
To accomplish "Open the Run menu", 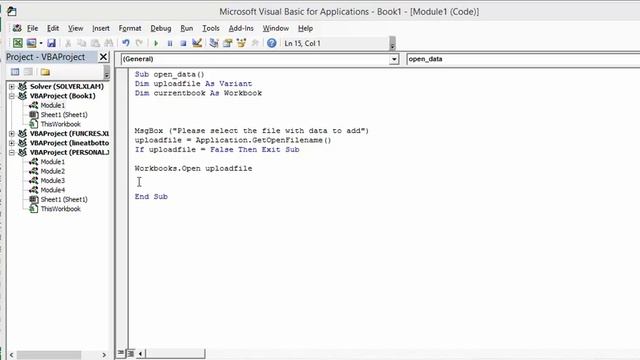I will pyautogui.click(x=187, y=28).
